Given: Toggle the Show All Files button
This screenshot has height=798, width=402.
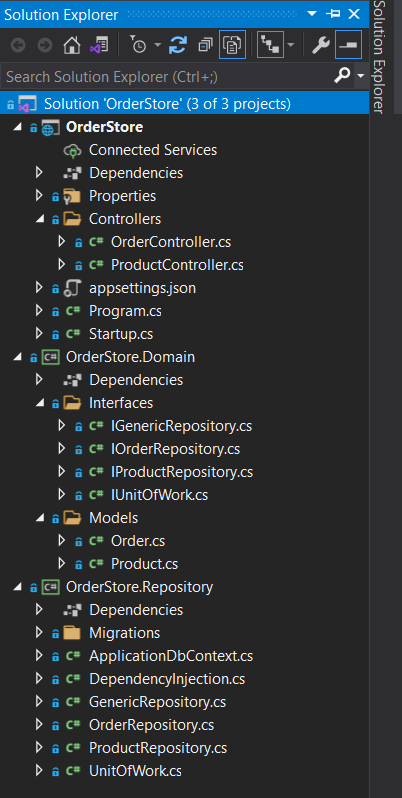Looking at the screenshot, I should [233, 46].
